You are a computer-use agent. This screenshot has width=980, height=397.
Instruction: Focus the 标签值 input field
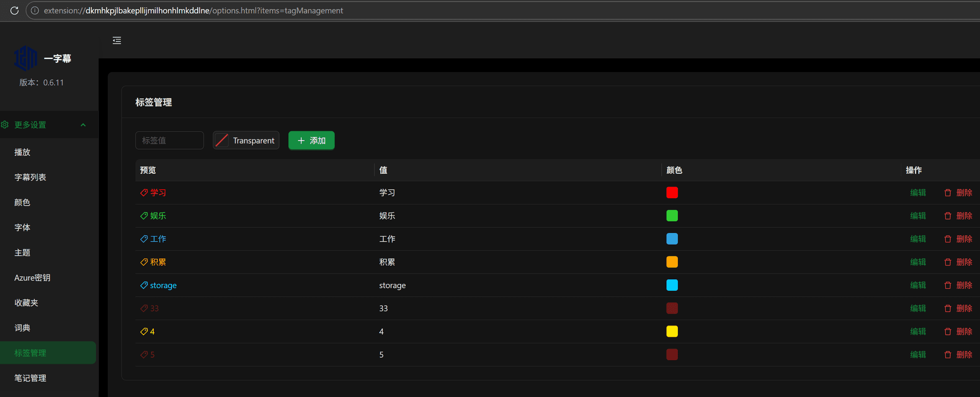click(x=169, y=141)
